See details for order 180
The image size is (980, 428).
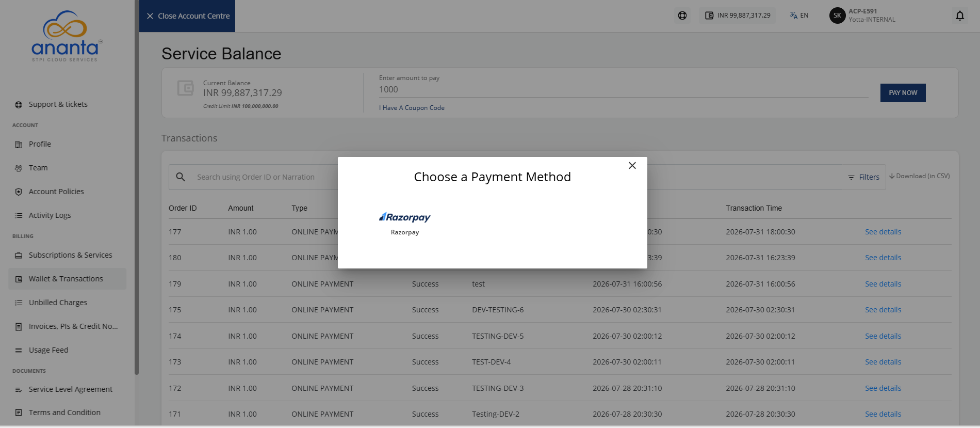[x=883, y=258]
